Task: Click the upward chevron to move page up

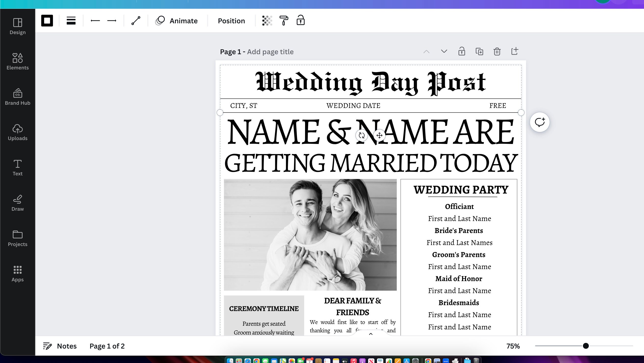Action: tap(426, 51)
